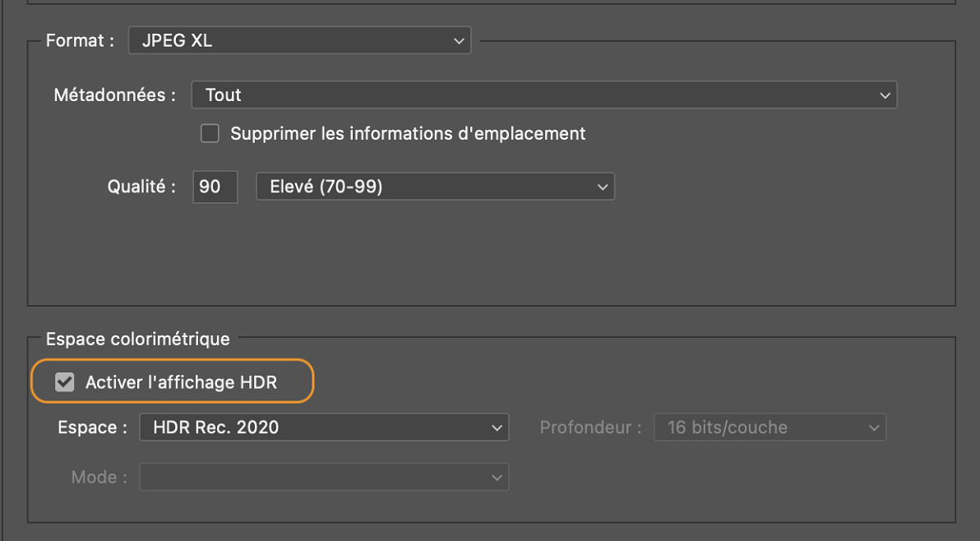Click the Qualité value field showing 90
Image resolution: width=980 pixels, height=541 pixels.
tap(215, 187)
